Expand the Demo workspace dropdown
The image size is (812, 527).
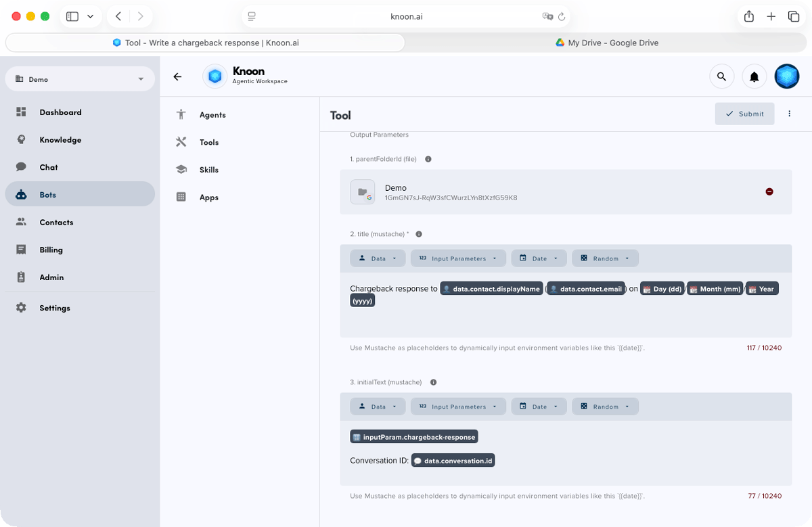coord(79,79)
